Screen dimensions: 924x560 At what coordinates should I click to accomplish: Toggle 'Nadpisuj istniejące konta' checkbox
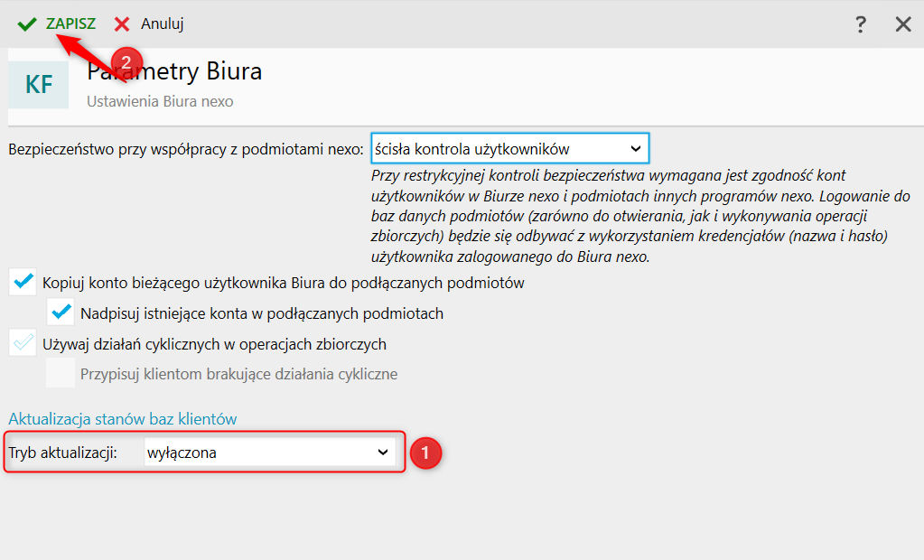[61, 313]
